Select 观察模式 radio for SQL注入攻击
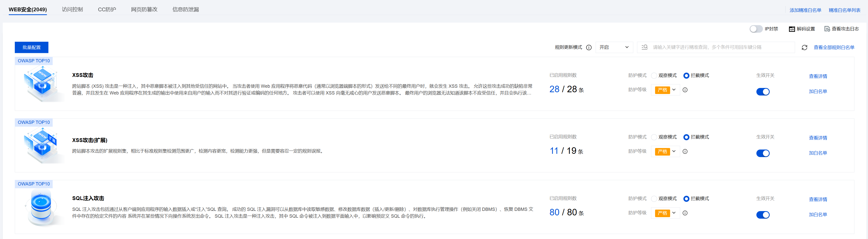This screenshot has height=239, width=868. (x=654, y=199)
